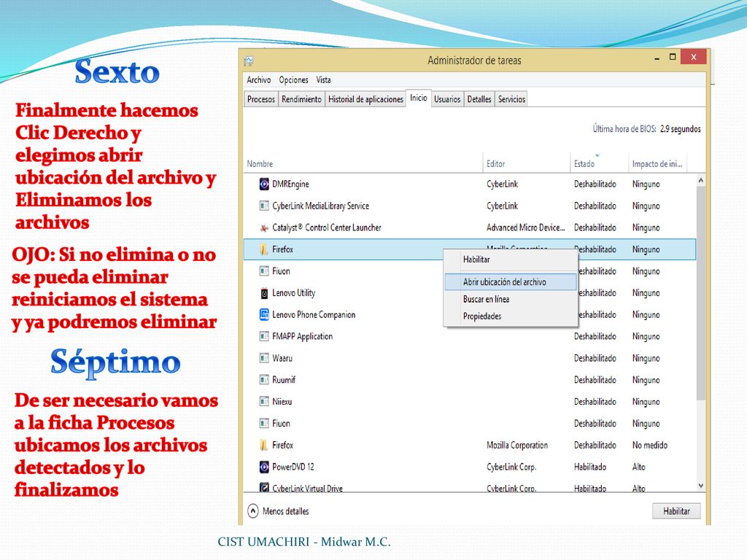Select the Catalyst Control Center Launcher name
The image size is (747, 560).
(326, 227)
